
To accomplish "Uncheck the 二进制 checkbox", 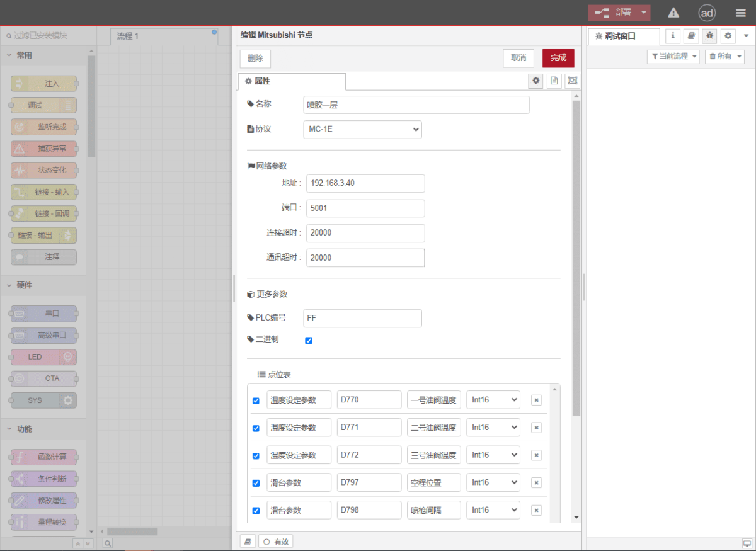I will (x=309, y=340).
